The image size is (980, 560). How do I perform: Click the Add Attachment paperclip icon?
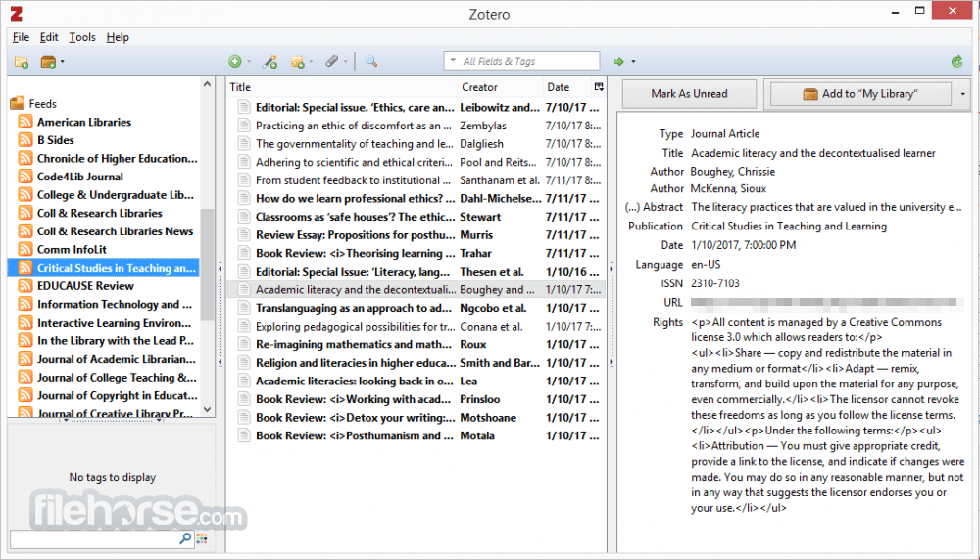pyautogui.click(x=332, y=62)
